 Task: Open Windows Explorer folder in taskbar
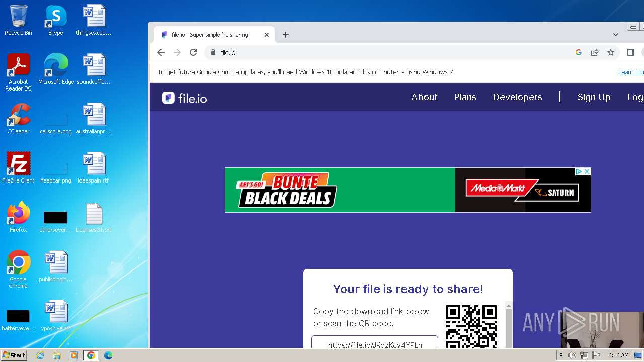pyautogui.click(x=57, y=355)
